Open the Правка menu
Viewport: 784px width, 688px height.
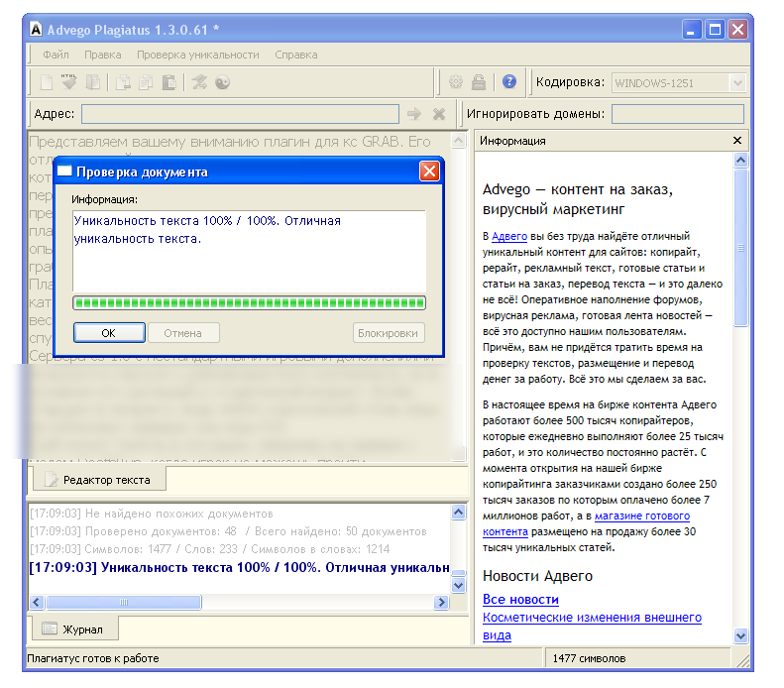click(x=102, y=55)
